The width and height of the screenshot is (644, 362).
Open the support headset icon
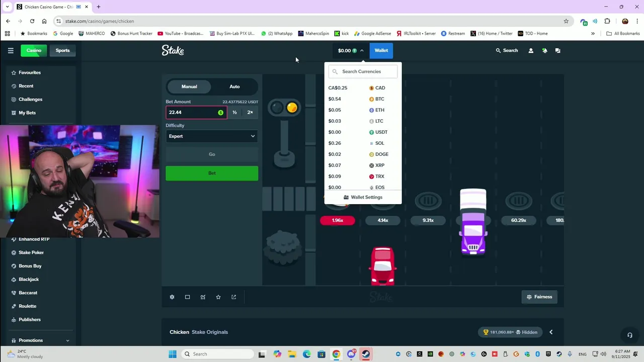tap(629, 335)
